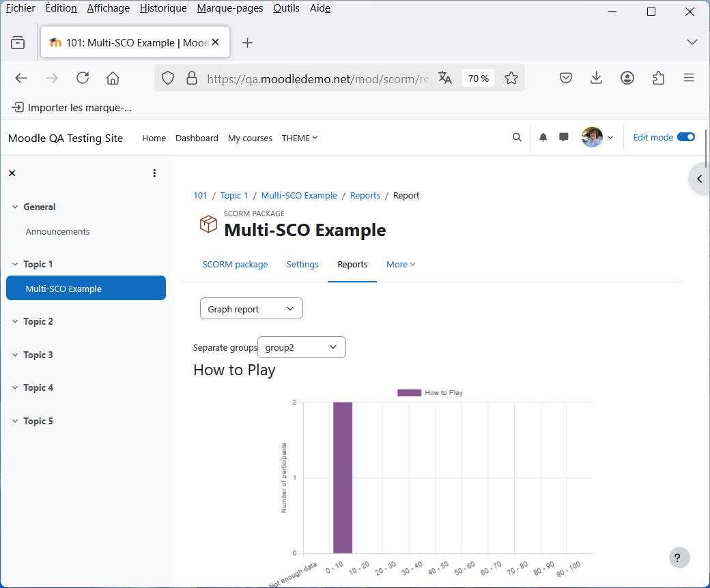Viewport: 710px width, 588px height.
Task: Select Multi-SCO Example in course index
Action: click(x=86, y=288)
